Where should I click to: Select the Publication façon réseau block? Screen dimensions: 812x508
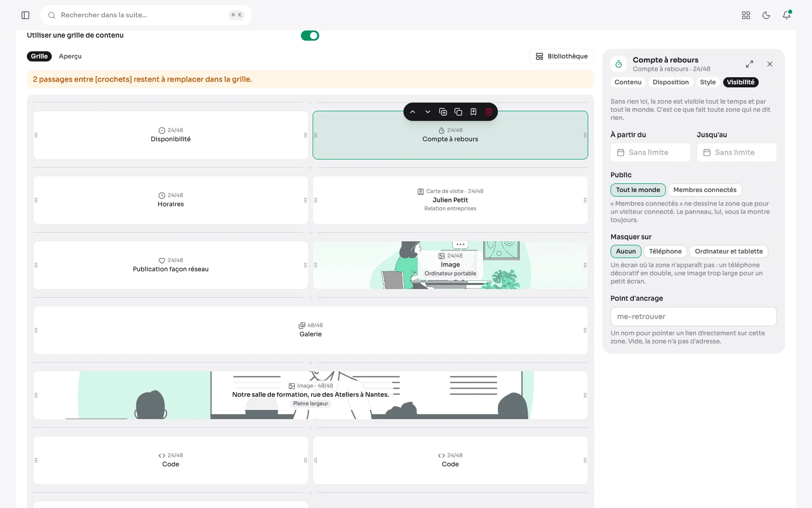(171, 265)
